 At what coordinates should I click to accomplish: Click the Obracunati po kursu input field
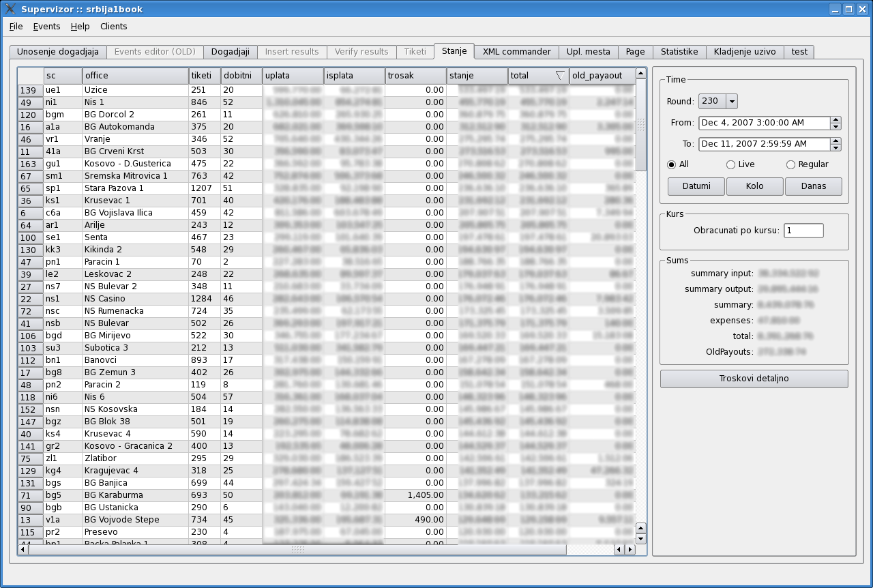click(x=803, y=231)
